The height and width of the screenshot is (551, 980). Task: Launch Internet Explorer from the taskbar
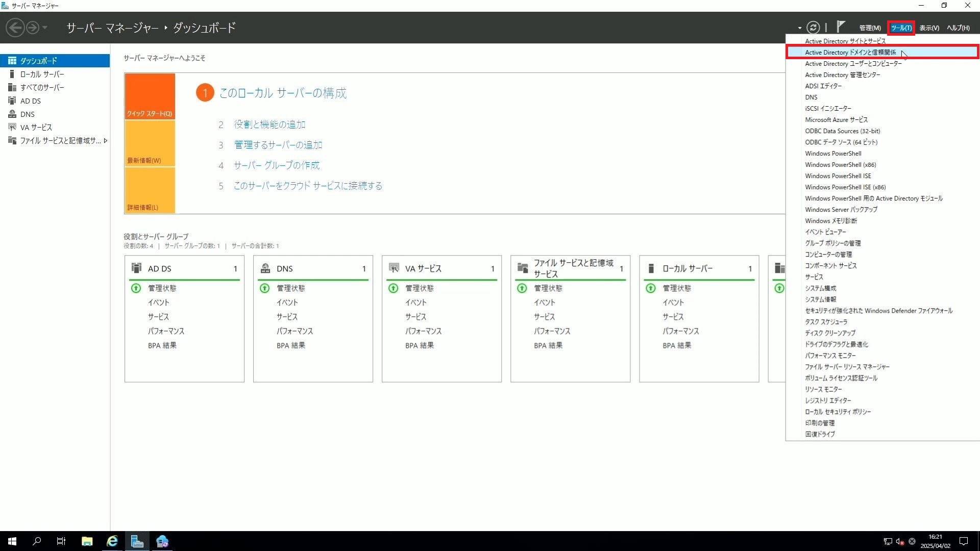coord(112,541)
